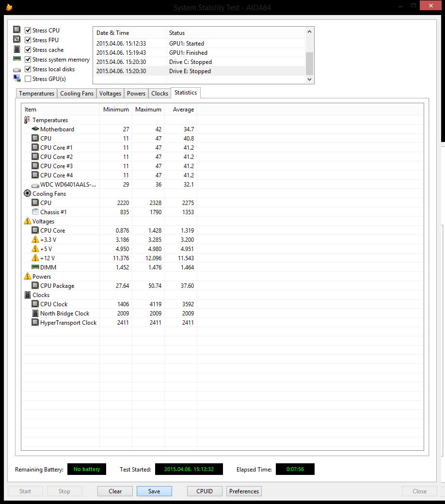Click the Motherboard row icon
445x504 pixels.
click(35, 129)
